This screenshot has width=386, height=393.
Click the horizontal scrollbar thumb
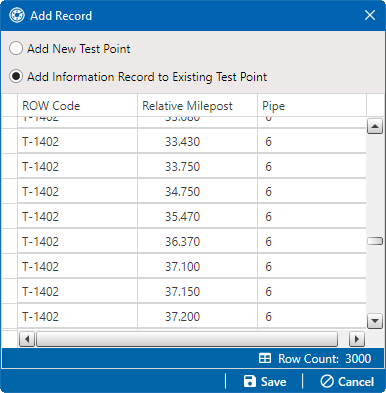[x=187, y=339]
